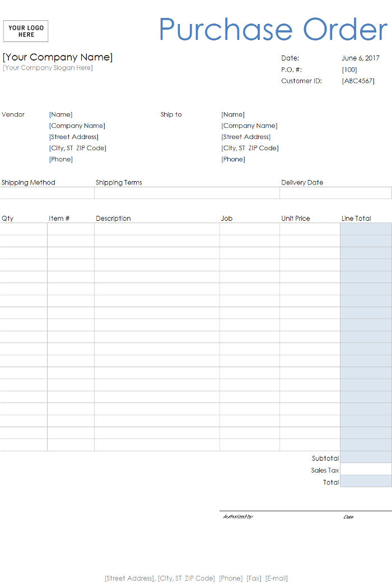Click the footer [Street Address] text
Image resolution: width=392 pixels, height=583 pixels.
tap(130, 578)
